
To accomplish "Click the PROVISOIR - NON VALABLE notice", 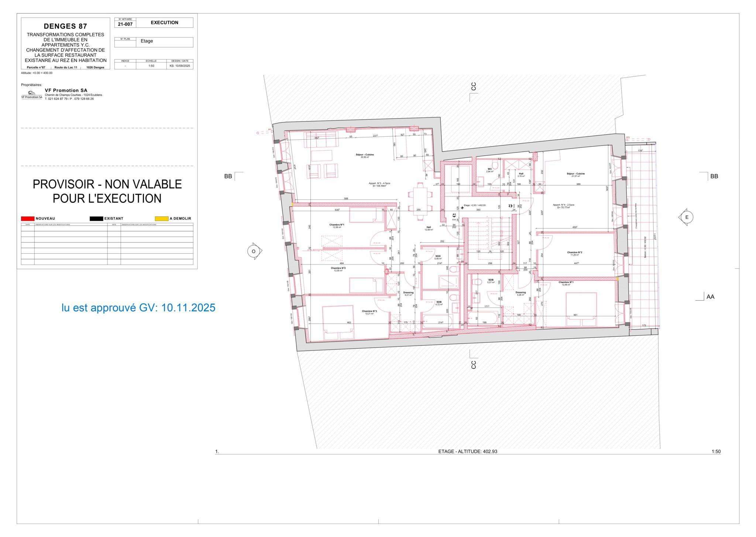I will click(x=107, y=191).
